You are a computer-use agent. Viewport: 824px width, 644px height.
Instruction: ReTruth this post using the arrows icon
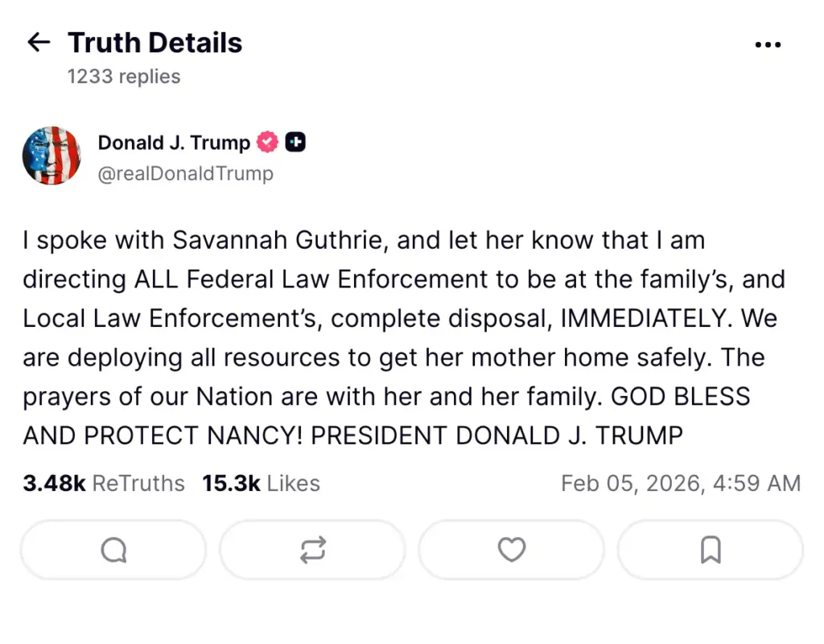point(312,550)
